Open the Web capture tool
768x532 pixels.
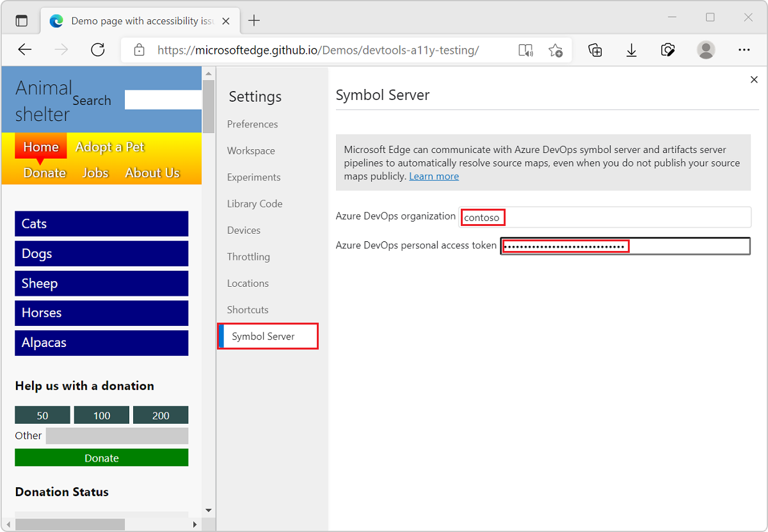(x=668, y=50)
